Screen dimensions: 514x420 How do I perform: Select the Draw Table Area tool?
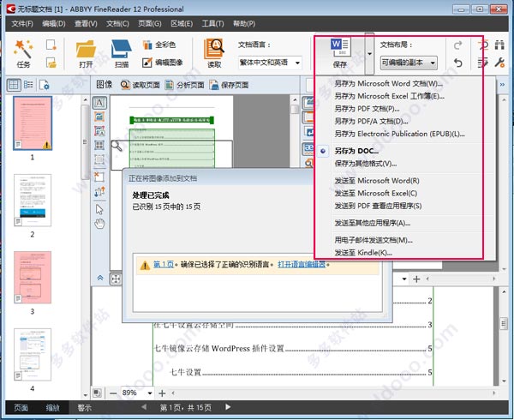[x=99, y=145]
